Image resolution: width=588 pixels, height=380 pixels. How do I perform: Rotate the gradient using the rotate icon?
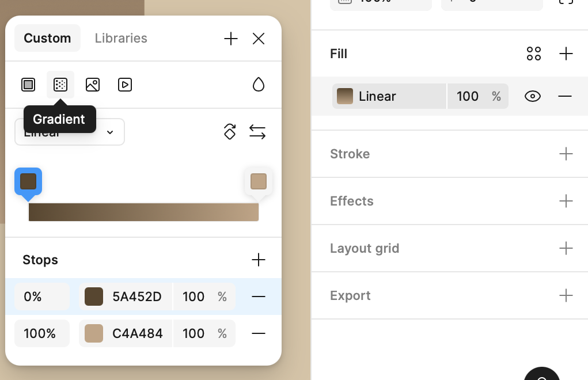(230, 131)
